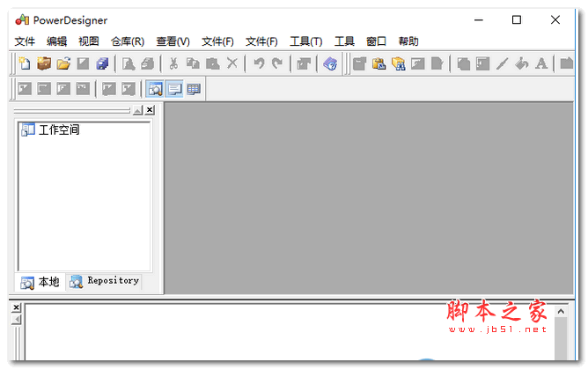Click the New Project briefcase icon
This screenshot has width=588, height=370.
pyautogui.click(x=44, y=63)
